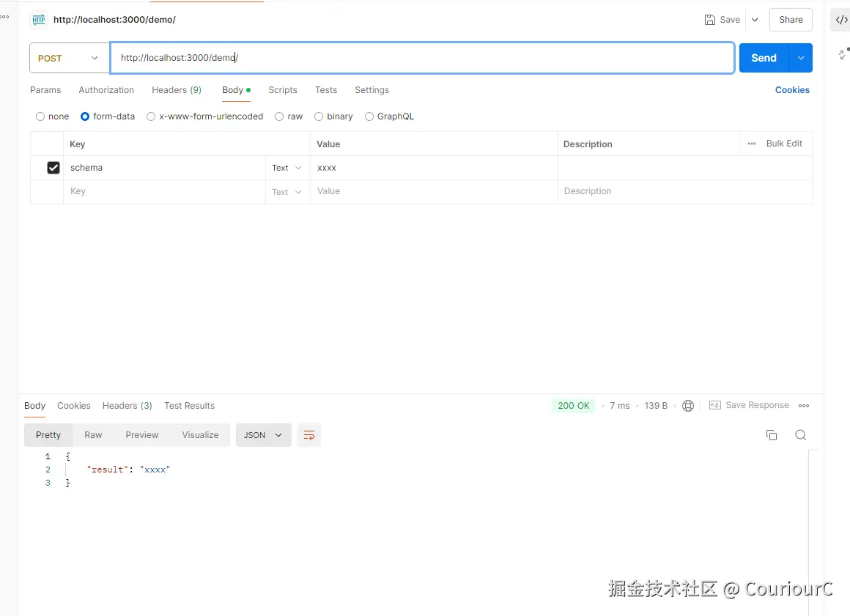Click the Share button
The width and height of the screenshot is (850, 616).
791,20
